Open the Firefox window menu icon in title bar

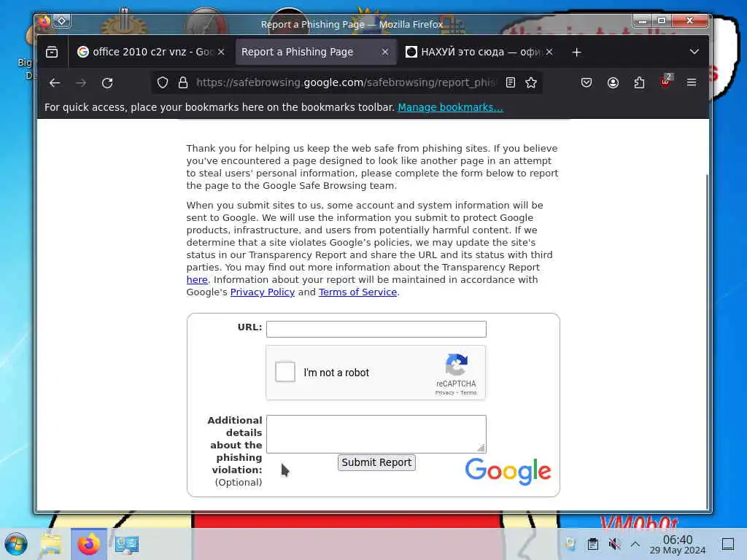[44, 20]
